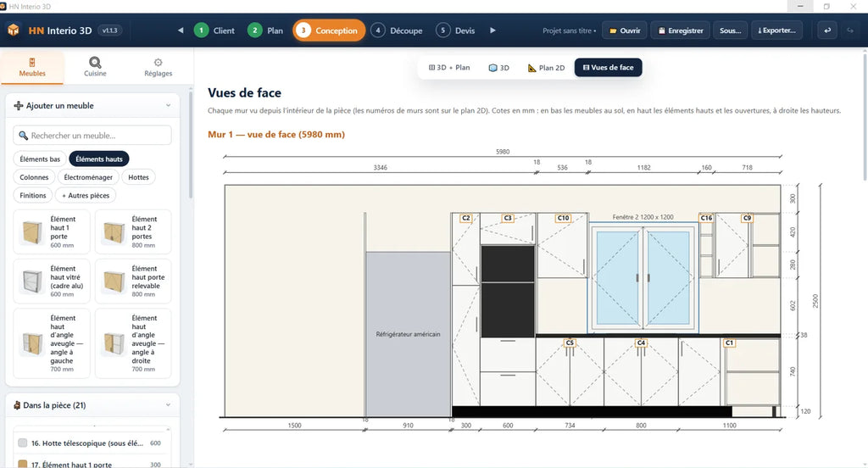Collapse the Dans la pièce section
The width and height of the screenshot is (868, 468).
coord(169,405)
